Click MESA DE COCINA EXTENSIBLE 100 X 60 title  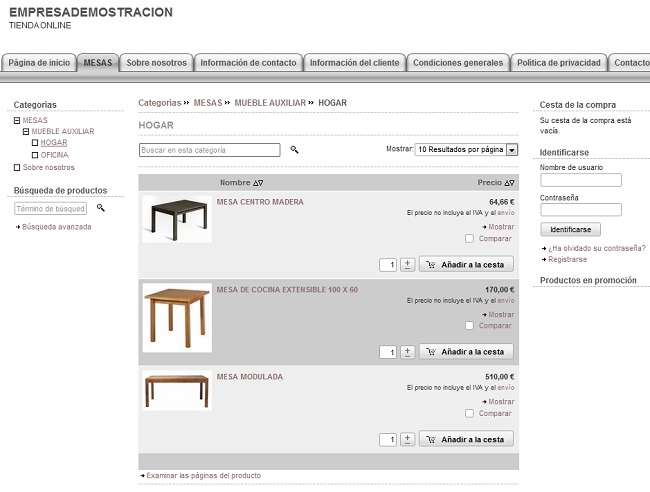pyautogui.click(x=287, y=290)
